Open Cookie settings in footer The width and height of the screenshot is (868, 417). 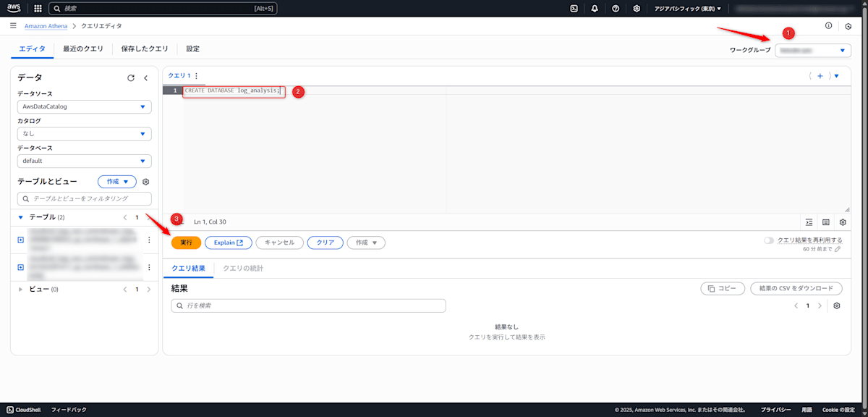838,410
